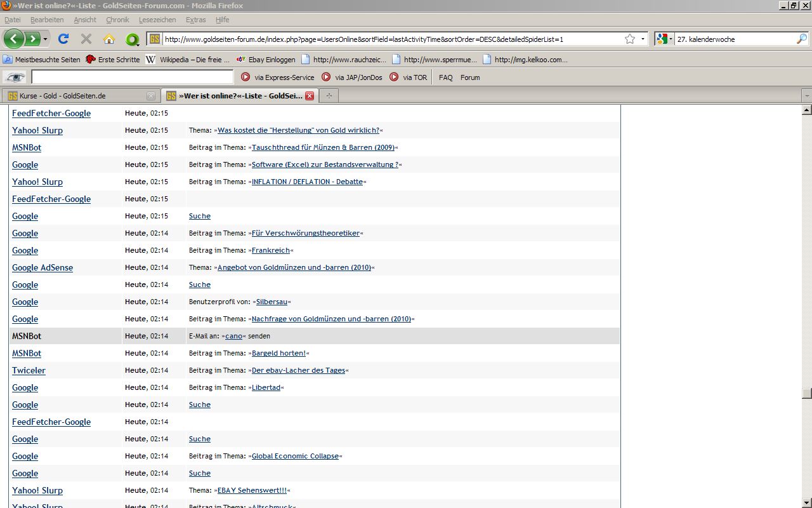This screenshot has width=812, height=508.
Task: Click the empty anonymity toolbar text field
Action: (133, 77)
